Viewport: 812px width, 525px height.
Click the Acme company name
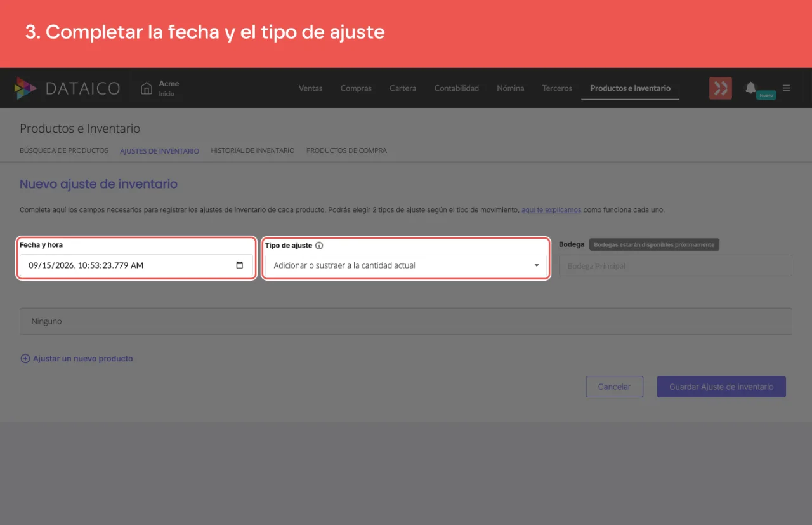169,84
